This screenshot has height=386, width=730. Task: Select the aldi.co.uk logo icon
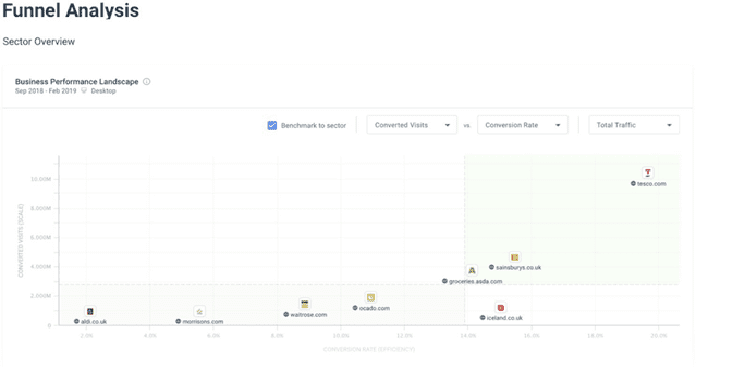click(90, 311)
